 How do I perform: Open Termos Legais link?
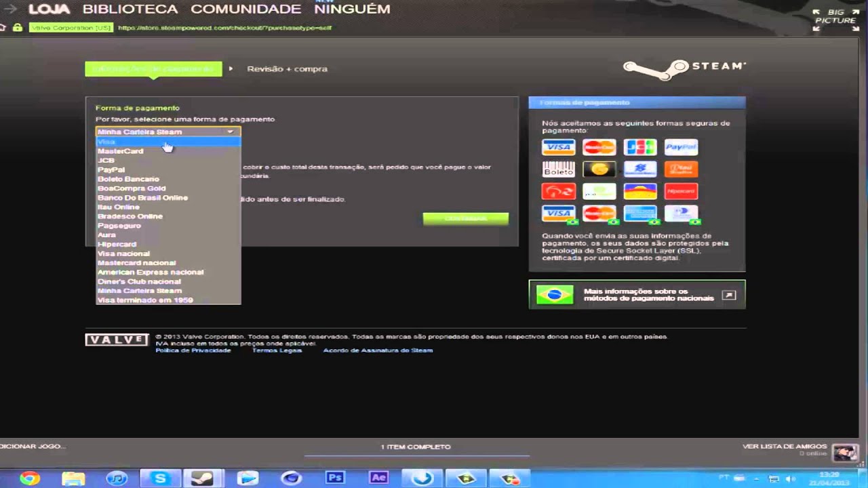[277, 350]
